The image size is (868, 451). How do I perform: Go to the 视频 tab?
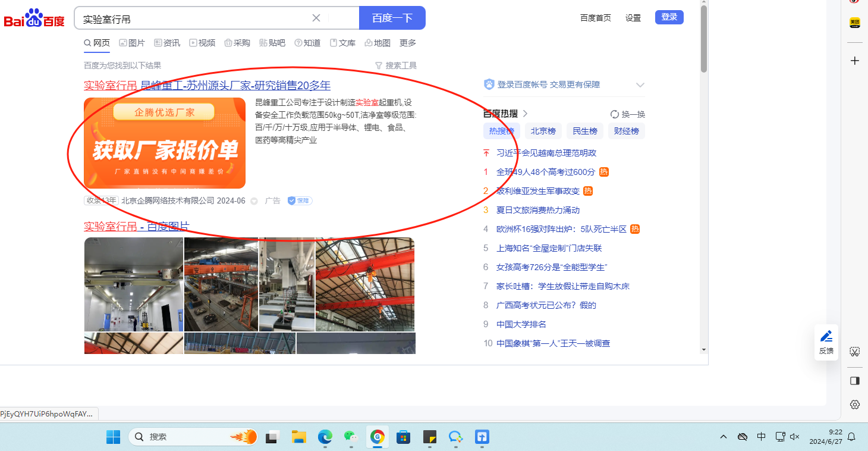click(x=202, y=43)
